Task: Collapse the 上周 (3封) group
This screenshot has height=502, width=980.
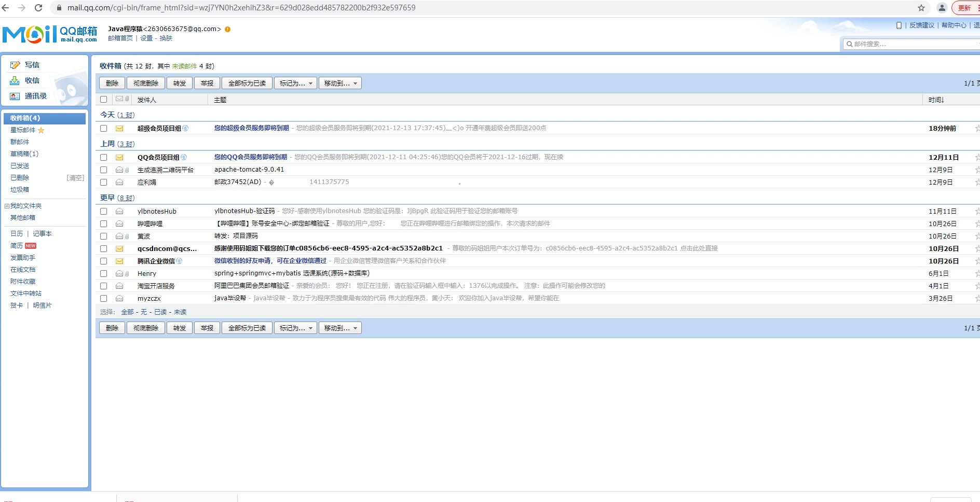Action: 117,144
